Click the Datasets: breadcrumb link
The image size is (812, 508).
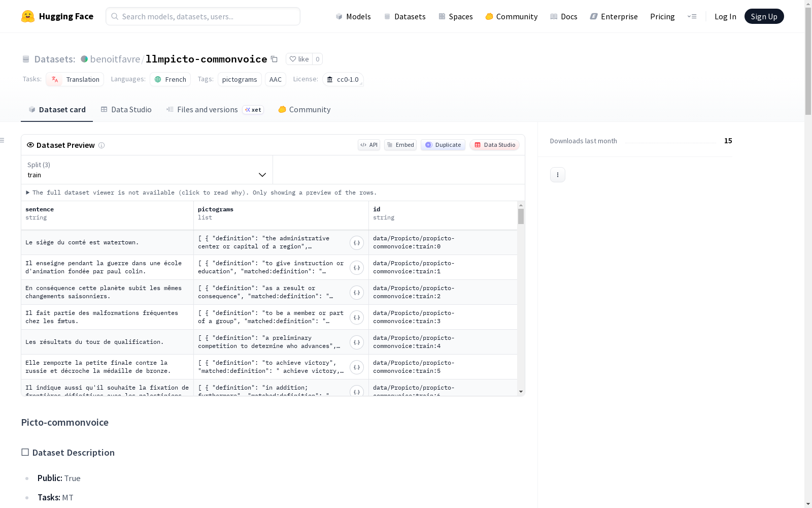(54, 59)
